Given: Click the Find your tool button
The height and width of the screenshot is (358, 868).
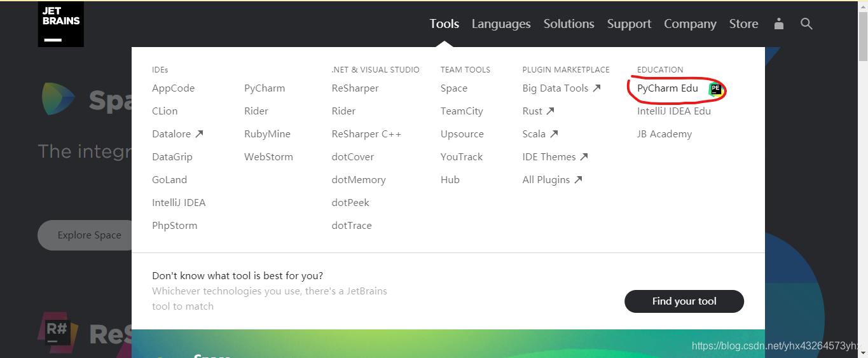Looking at the screenshot, I should pos(684,301).
